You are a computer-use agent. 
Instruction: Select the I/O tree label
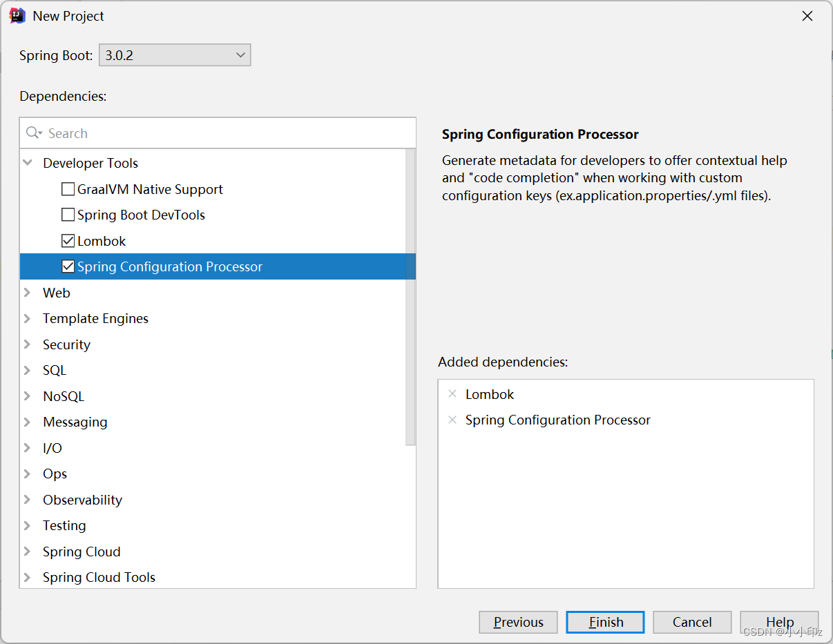52,448
